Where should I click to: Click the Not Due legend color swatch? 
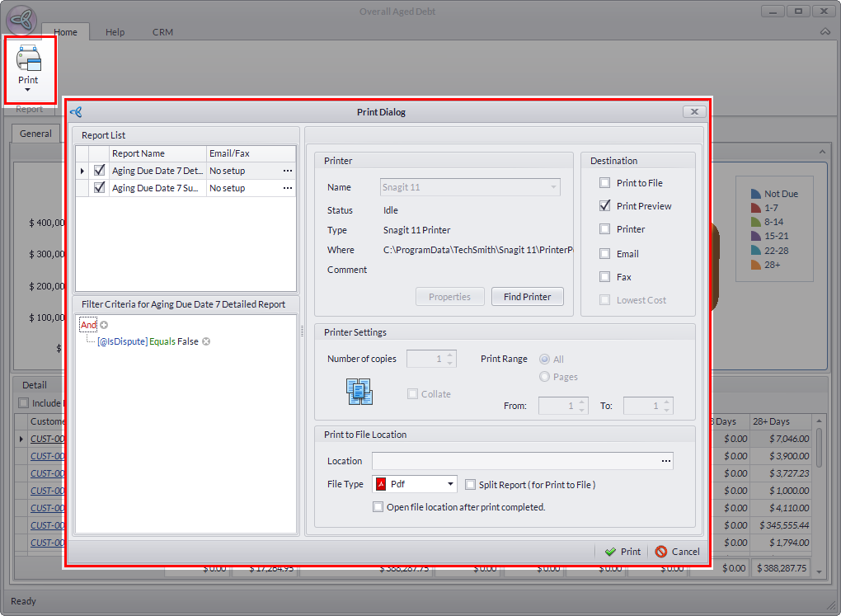tap(754, 194)
